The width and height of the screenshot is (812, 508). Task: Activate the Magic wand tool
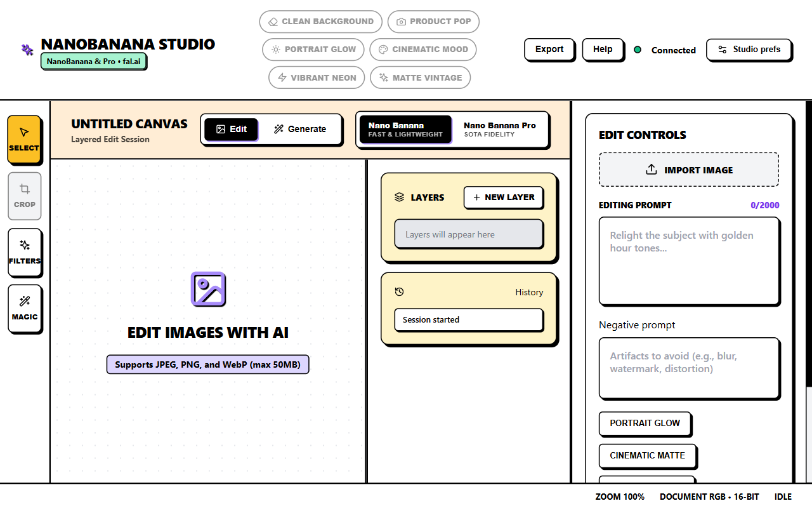(24, 308)
